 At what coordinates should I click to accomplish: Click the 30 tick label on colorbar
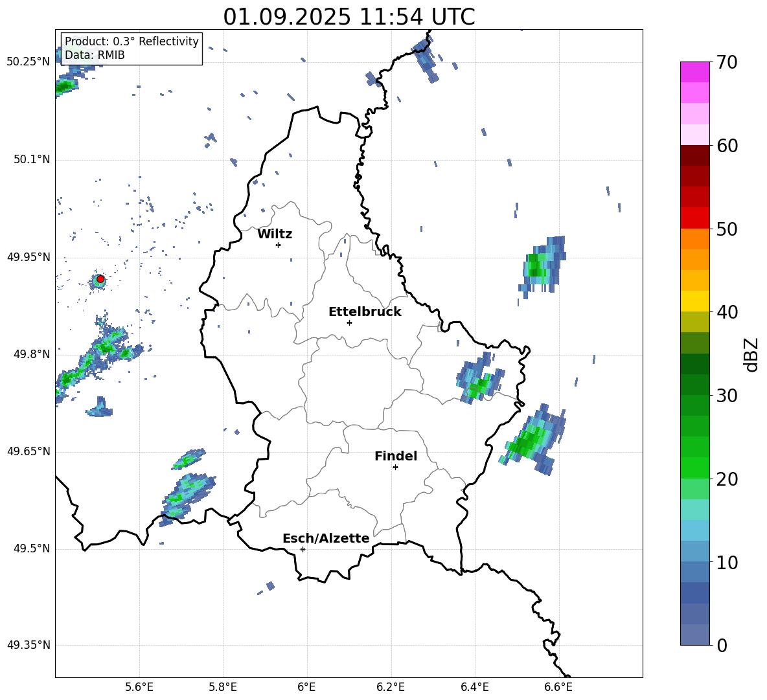click(726, 396)
